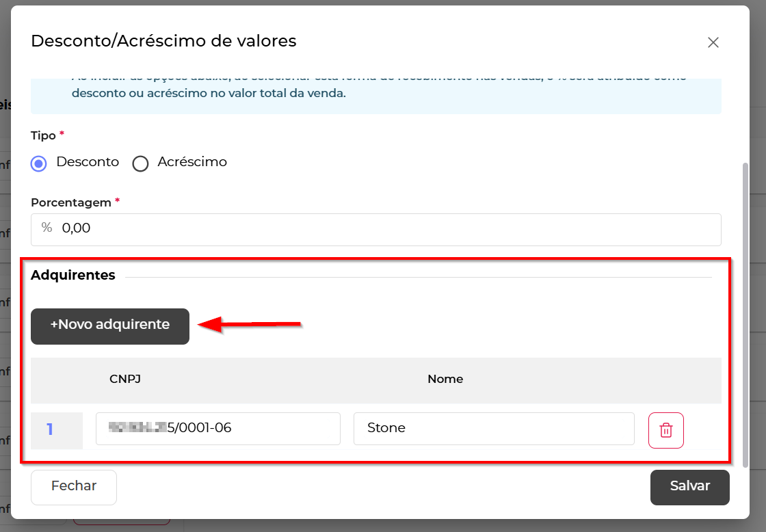Click the Tipo field label
Viewport: 766px width, 532px height.
43,135
